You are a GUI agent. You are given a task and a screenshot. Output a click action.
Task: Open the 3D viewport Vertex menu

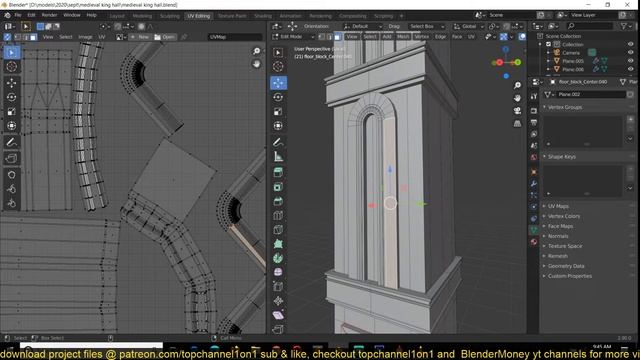pyautogui.click(x=422, y=37)
